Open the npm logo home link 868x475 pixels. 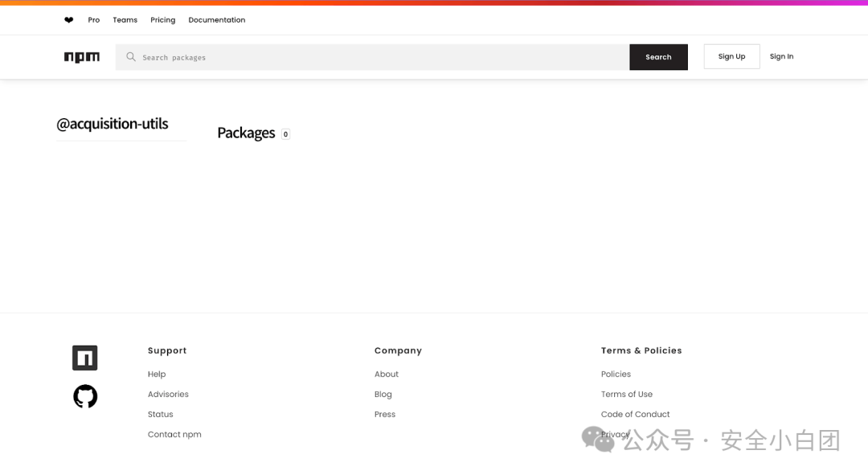coord(82,57)
